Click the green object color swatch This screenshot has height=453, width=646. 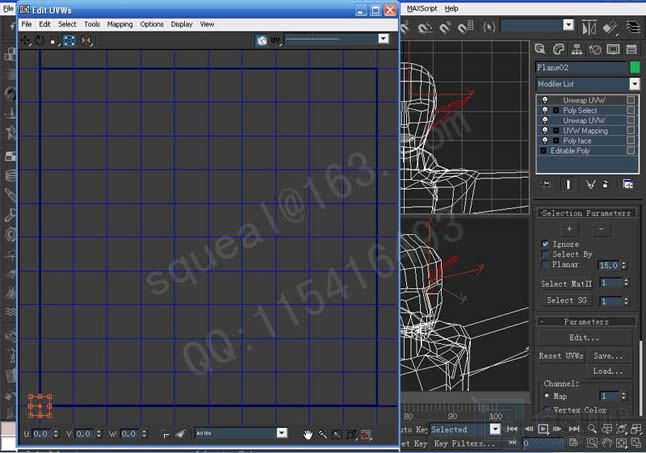634,67
